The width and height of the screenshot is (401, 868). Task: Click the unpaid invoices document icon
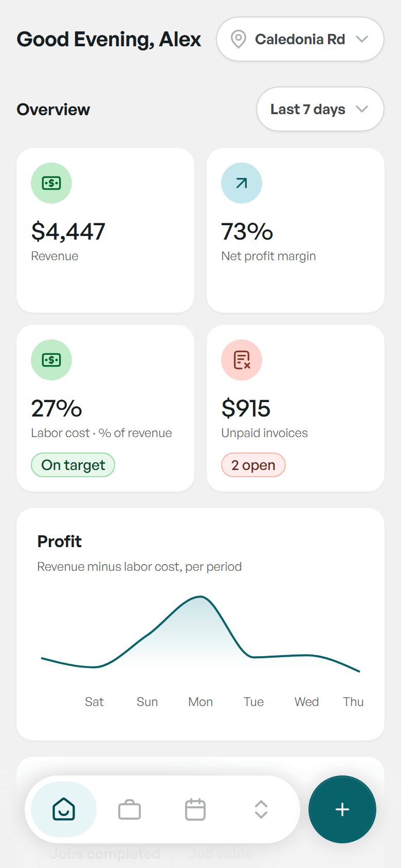242,360
